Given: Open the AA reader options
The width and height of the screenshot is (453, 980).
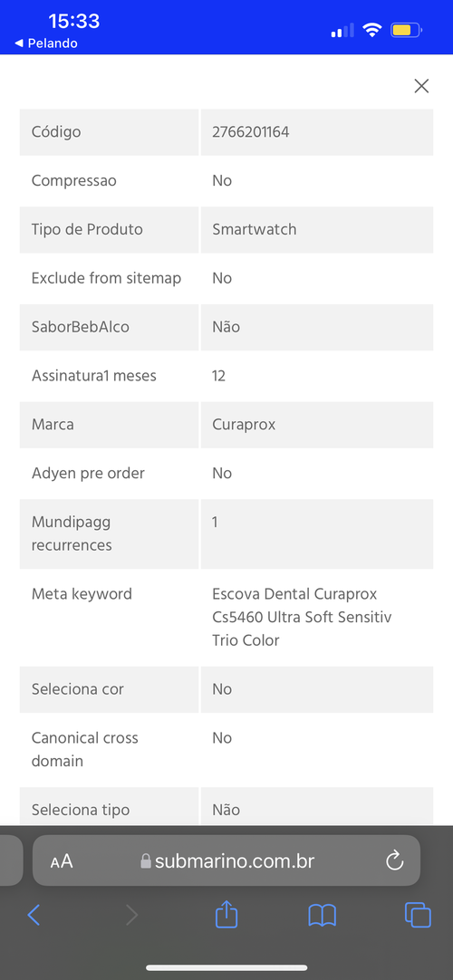Looking at the screenshot, I should [x=62, y=862].
